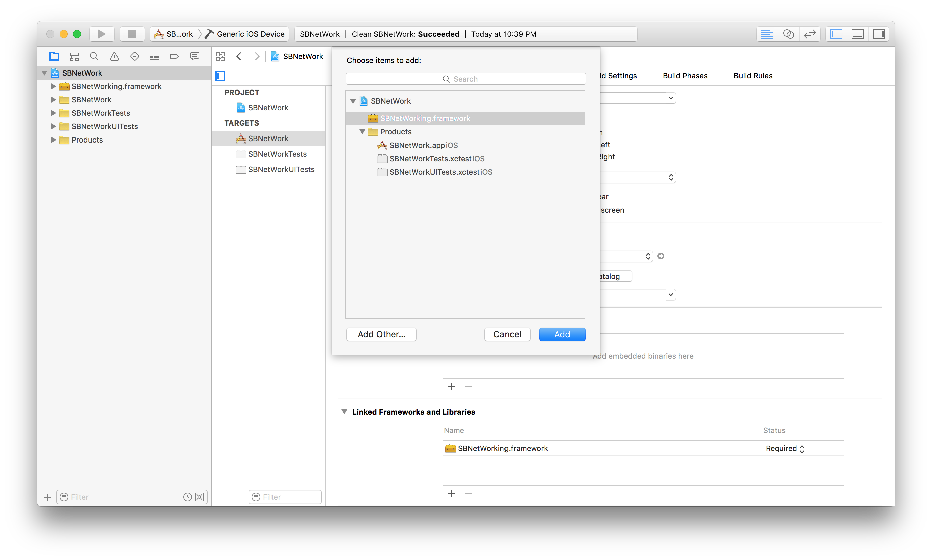Open the Issue navigator warning icon
The height and width of the screenshot is (560, 932).
114,56
